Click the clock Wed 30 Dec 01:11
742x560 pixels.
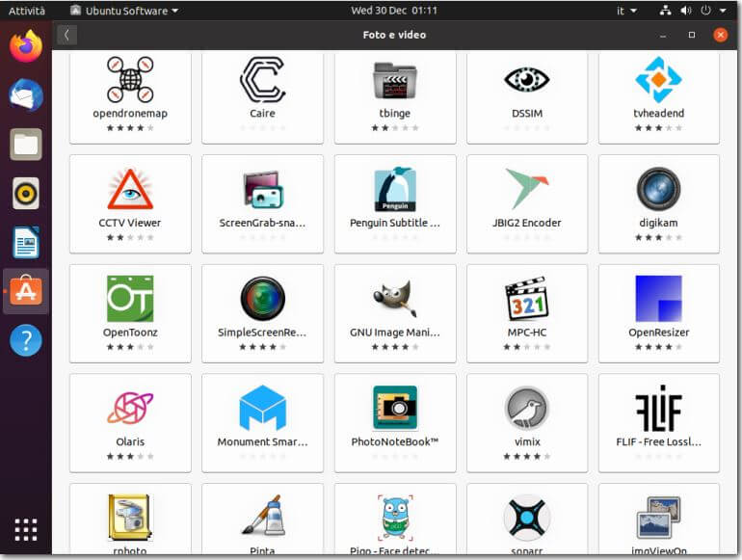[394, 11]
